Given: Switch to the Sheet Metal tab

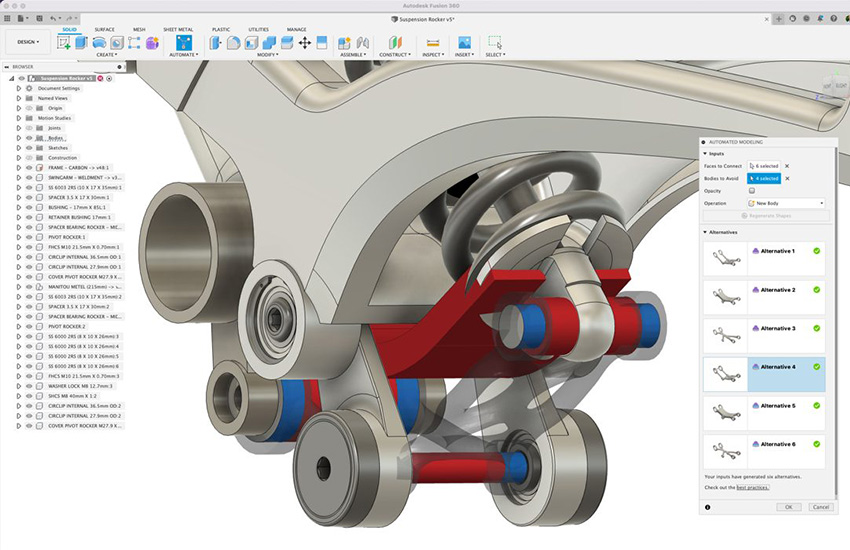Looking at the screenshot, I should point(178,29).
